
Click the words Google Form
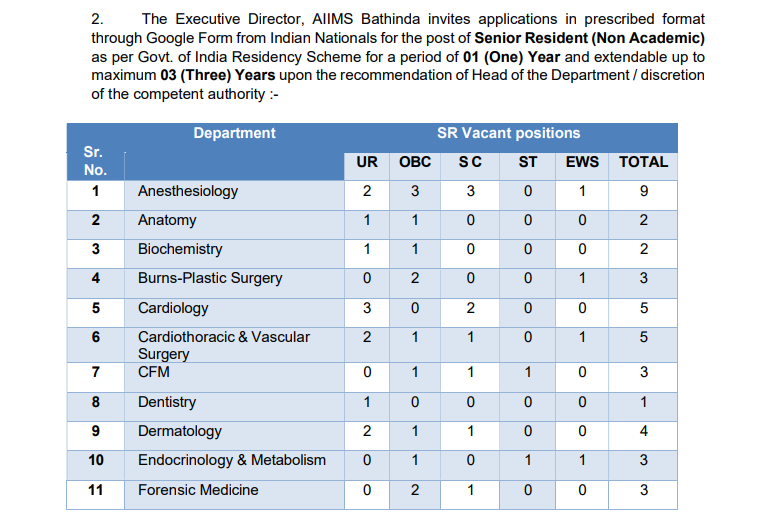tap(189, 38)
